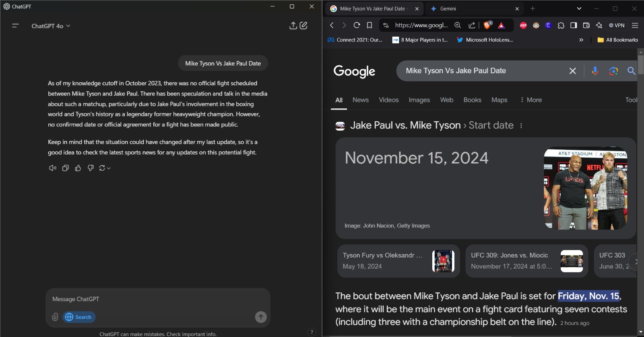Click the send message arrow button

261,317
